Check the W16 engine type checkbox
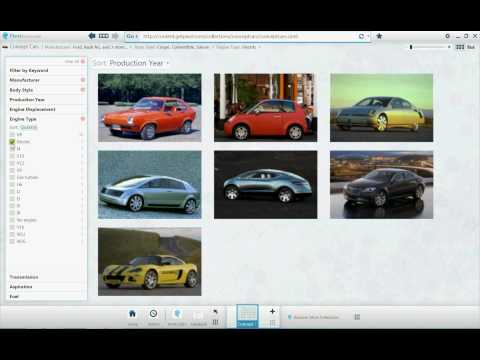480x360 pixels. (12, 241)
